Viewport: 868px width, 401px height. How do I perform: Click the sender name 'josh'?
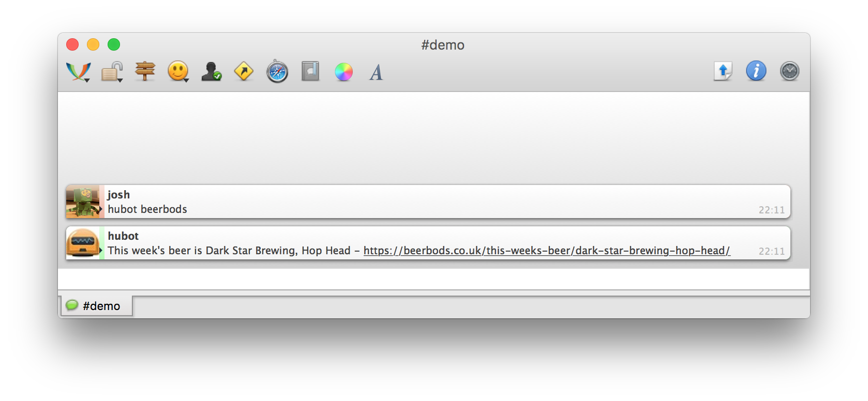coord(118,195)
